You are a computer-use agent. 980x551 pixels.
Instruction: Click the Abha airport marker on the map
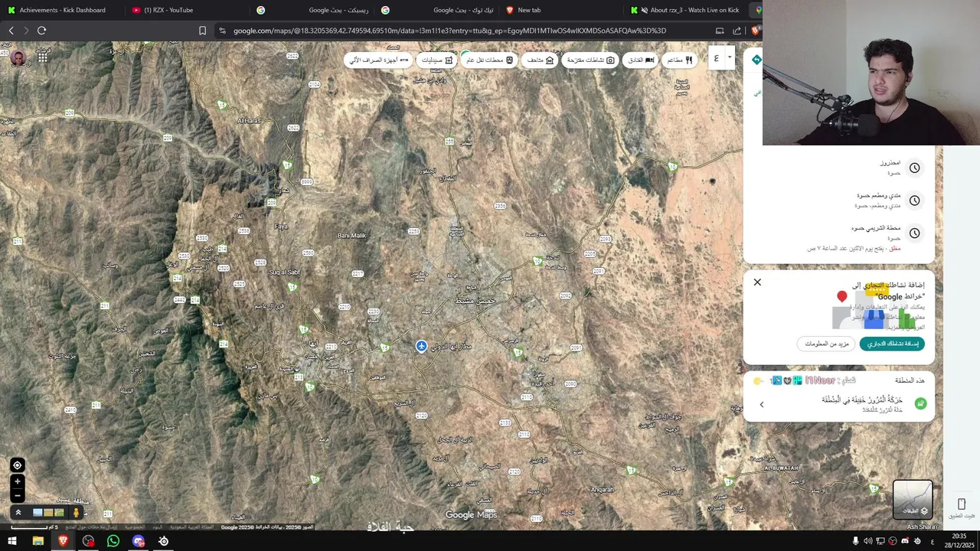(x=421, y=347)
